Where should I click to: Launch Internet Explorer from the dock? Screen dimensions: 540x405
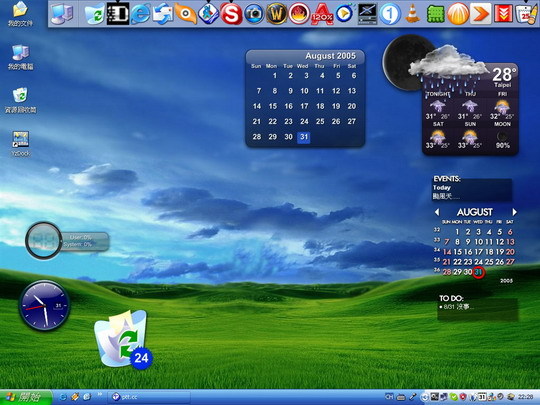tap(141, 14)
